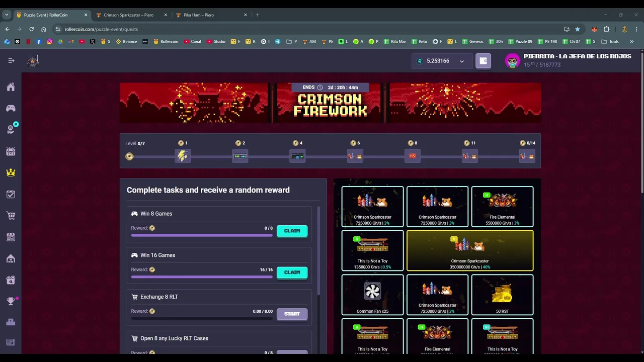The image size is (644, 362).
Task: Open the calendar checkmark tasks icon in sidebar
Action: coord(11,194)
